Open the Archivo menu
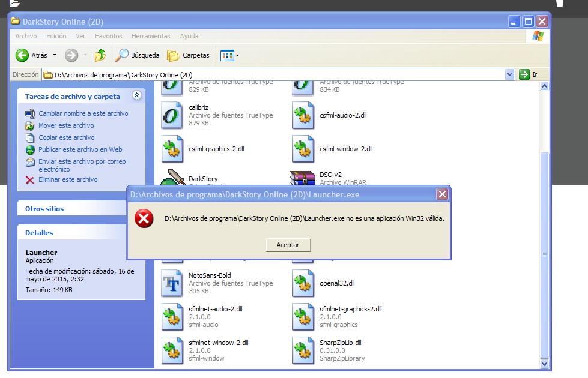The image size is (588, 378). (x=26, y=36)
